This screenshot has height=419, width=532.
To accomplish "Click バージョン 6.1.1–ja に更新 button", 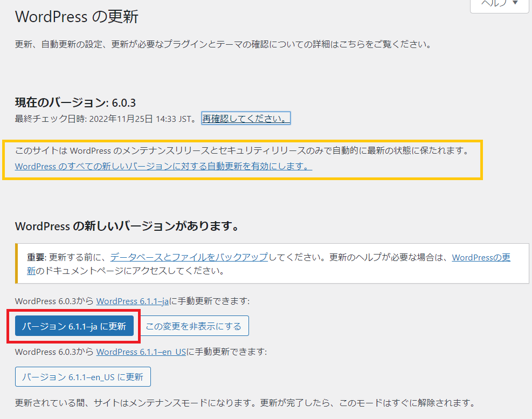I will click(x=74, y=326).
